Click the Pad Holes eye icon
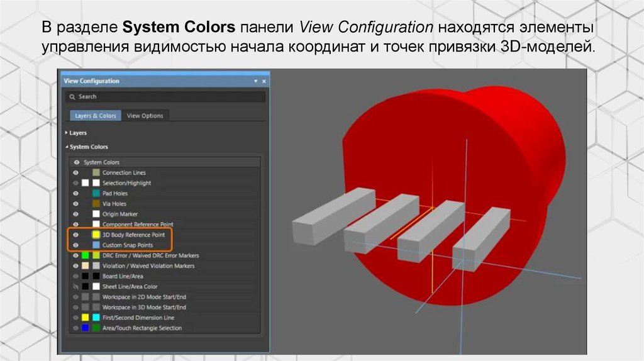 pyautogui.click(x=75, y=193)
